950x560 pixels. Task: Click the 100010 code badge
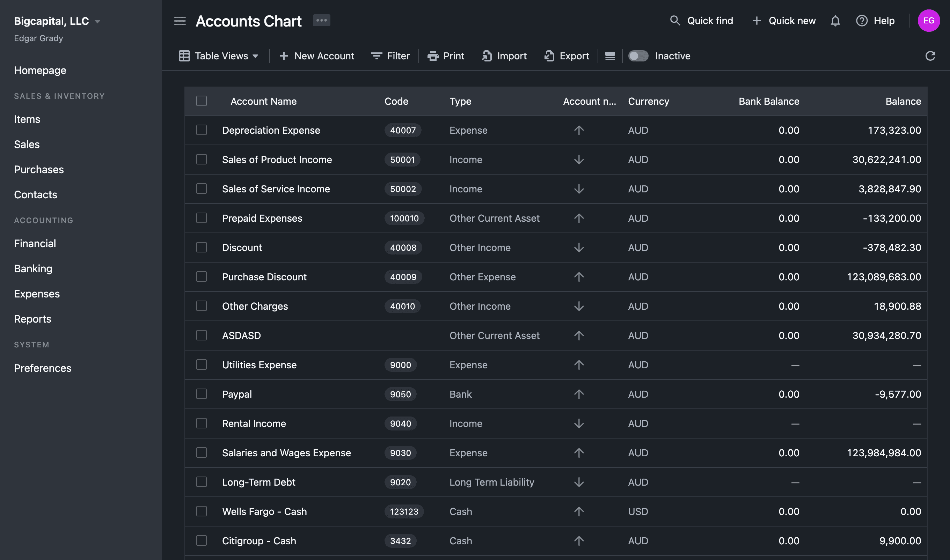[404, 218]
